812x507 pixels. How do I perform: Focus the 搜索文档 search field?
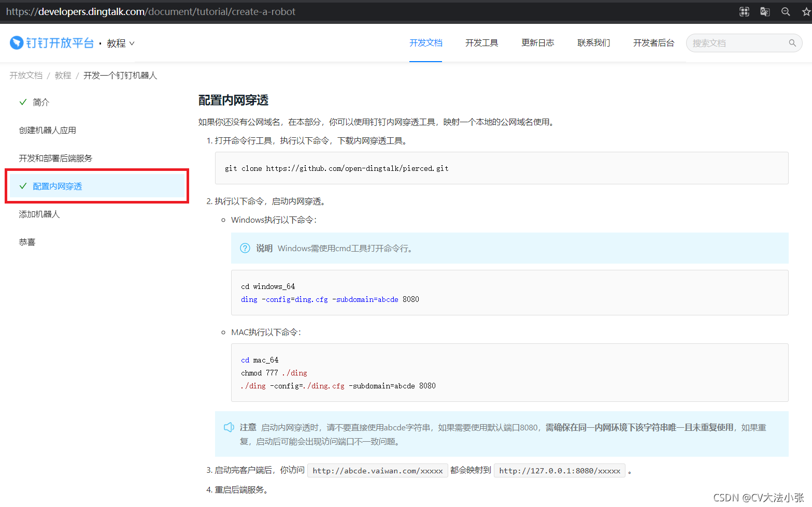pos(744,43)
